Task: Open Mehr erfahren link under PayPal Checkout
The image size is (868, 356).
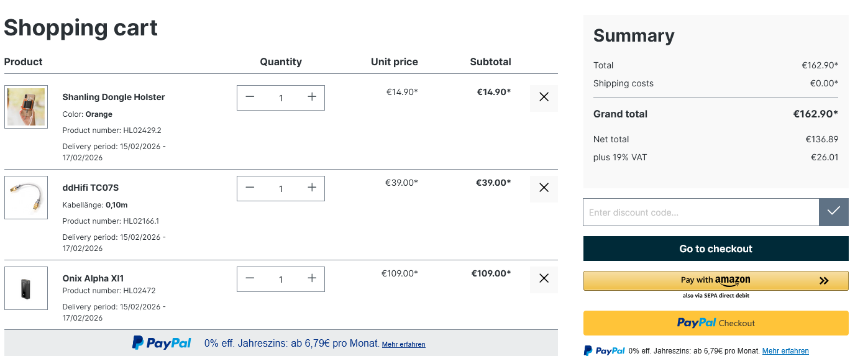Action: pos(785,351)
